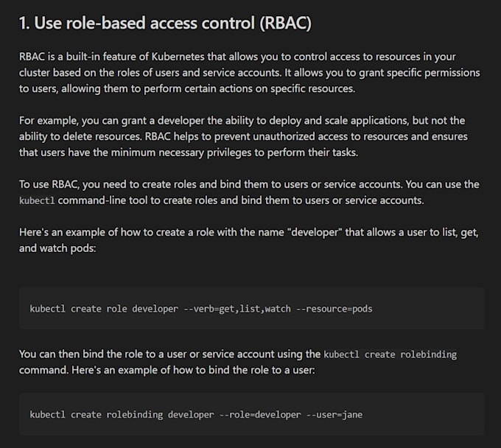Viewport: 501px width, 448px height.
Task: Click the paragraph beginning 'For example, you can grant'
Action: coord(243,136)
